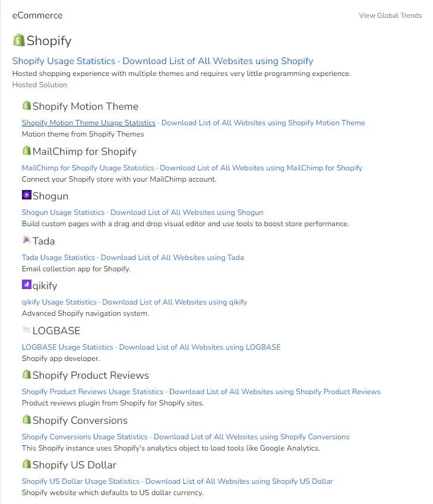Open Shopify US Dollar Usage Statistics
Viewport: 433px width, 504px height.
pyautogui.click(x=81, y=481)
